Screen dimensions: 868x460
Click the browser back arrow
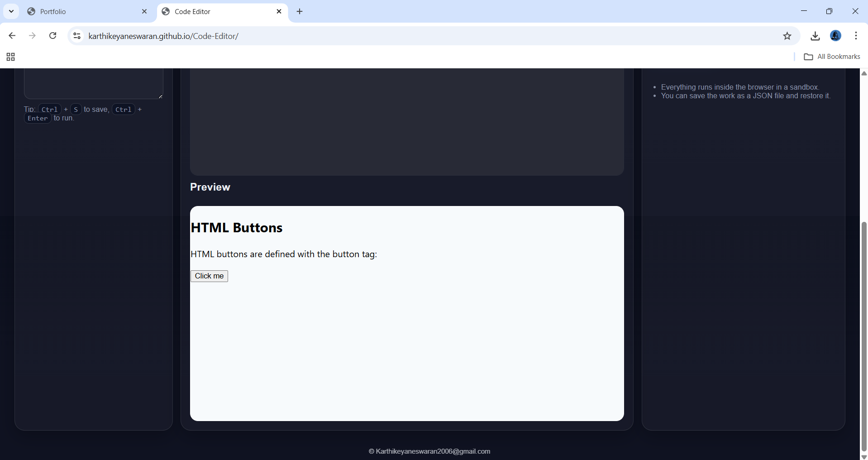click(x=12, y=36)
